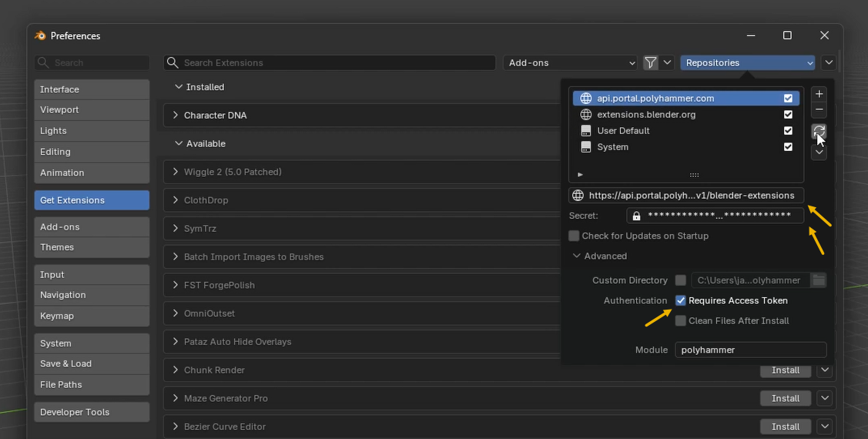Install the Maze Generator Pro extension
The image size is (868, 439).
point(786,398)
